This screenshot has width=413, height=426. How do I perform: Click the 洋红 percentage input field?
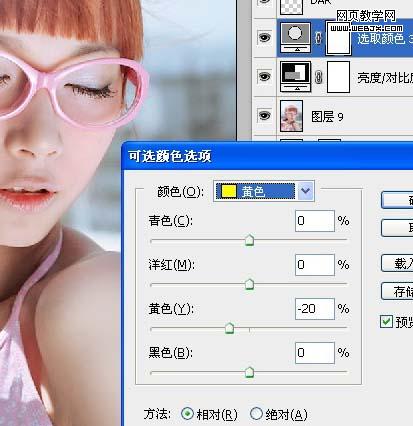point(314,265)
